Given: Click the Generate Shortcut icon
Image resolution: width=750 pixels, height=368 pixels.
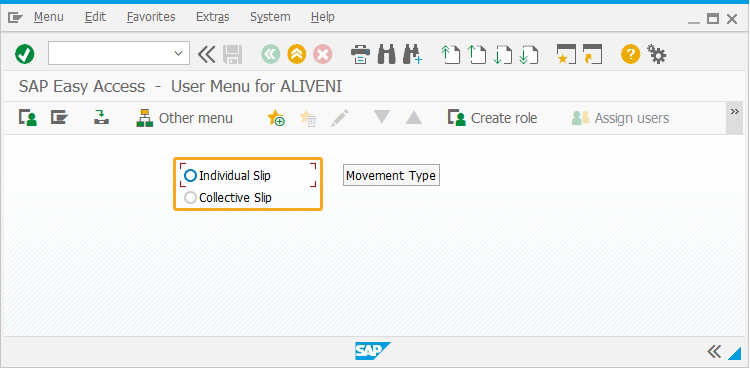Looking at the screenshot, I should [592, 54].
